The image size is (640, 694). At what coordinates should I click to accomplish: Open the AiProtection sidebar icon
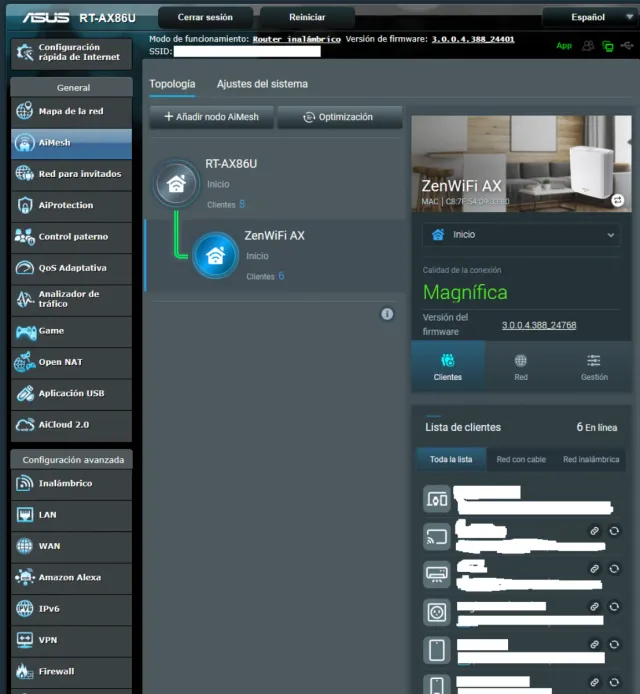[25, 205]
